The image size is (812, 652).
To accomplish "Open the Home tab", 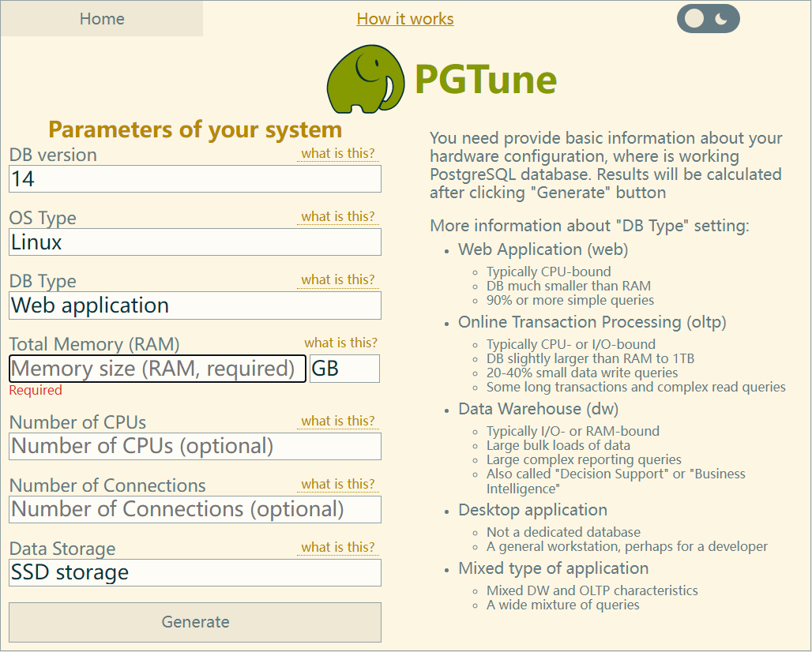I will coord(101,19).
